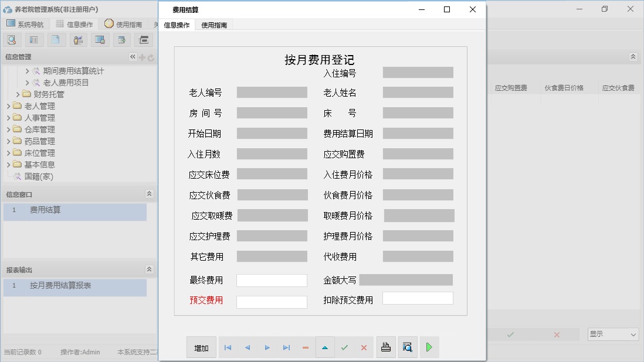Open the 显示 dropdown at bottom right

(612, 334)
